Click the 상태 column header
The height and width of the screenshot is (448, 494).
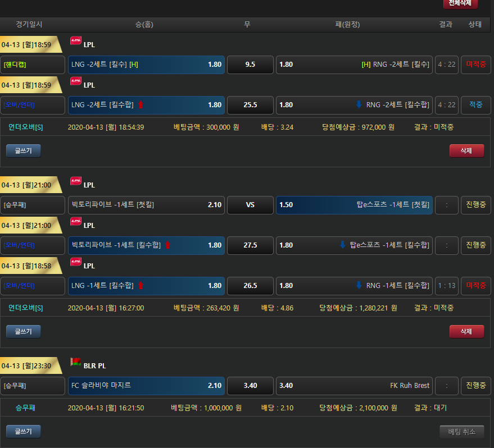point(475,25)
